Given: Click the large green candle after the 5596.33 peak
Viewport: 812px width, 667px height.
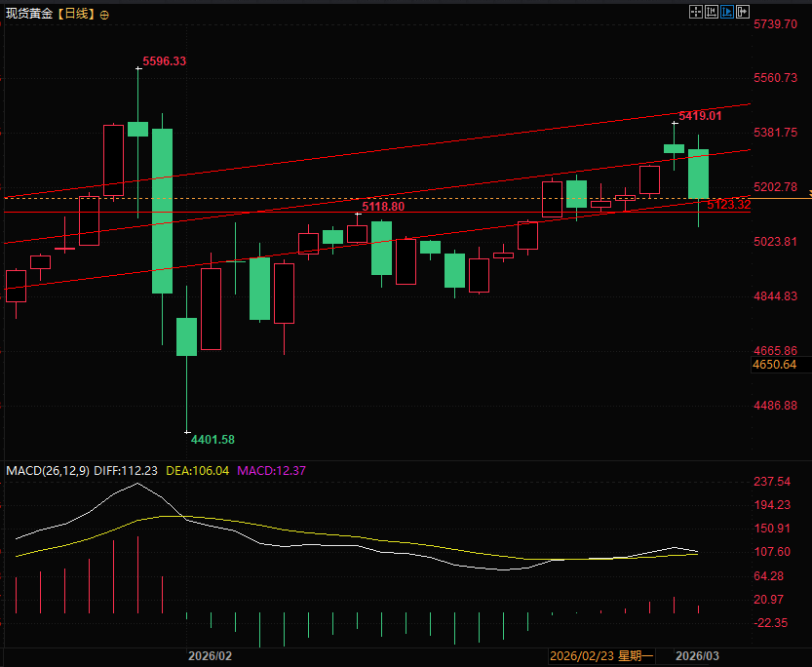Looking at the screenshot, I should coord(162,211).
